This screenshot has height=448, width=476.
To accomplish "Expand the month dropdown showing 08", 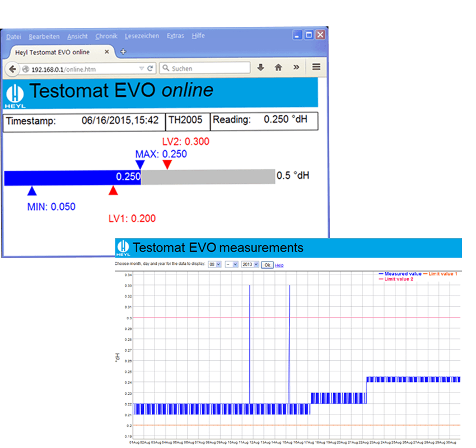I will point(214,264).
